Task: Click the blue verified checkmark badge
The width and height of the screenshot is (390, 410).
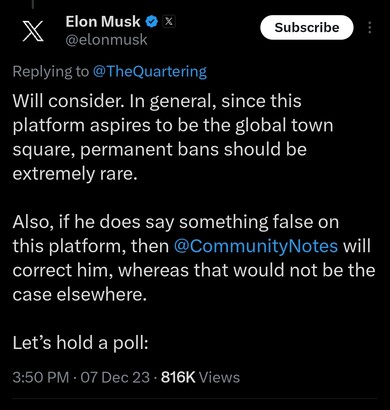Action: coord(152,22)
